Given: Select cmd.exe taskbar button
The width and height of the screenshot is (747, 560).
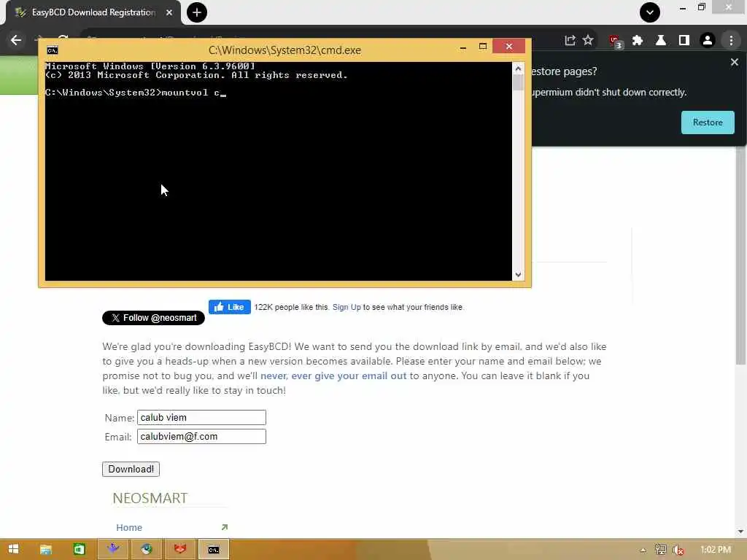Looking at the screenshot, I should click(x=214, y=549).
